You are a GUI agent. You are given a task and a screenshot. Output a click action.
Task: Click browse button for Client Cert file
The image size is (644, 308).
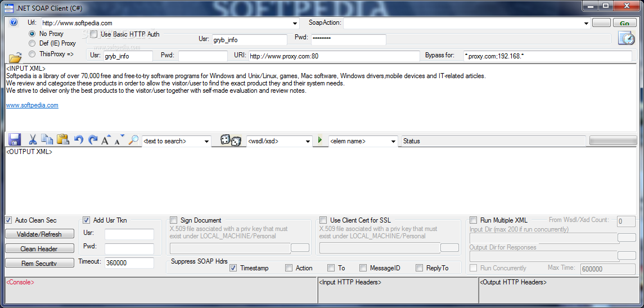point(449,247)
